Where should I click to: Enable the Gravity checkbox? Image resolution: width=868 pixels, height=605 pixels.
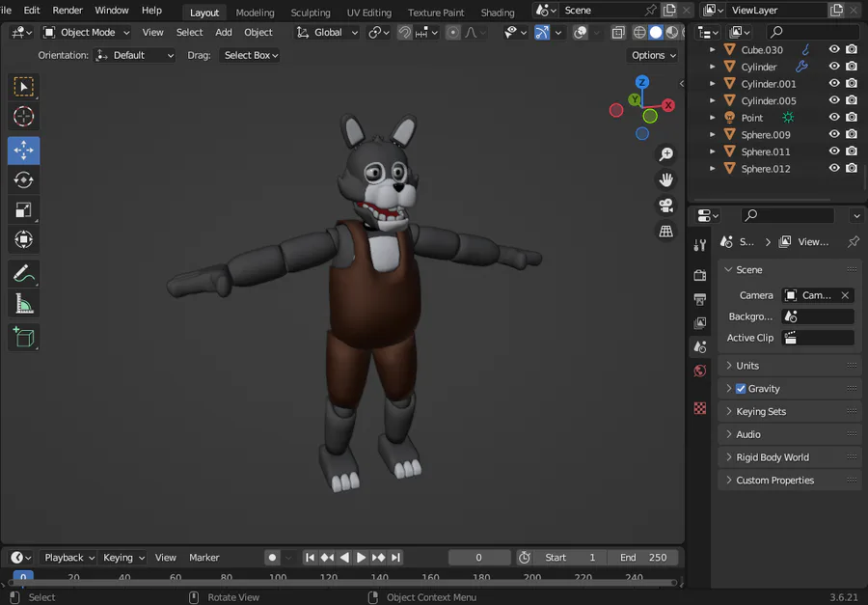(741, 388)
